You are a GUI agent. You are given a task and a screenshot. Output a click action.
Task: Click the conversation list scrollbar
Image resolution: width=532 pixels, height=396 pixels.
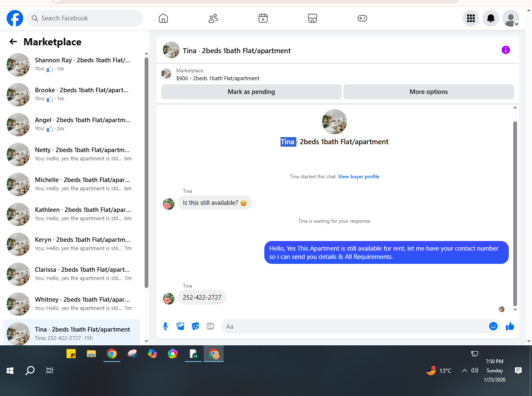(x=146, y=172)
